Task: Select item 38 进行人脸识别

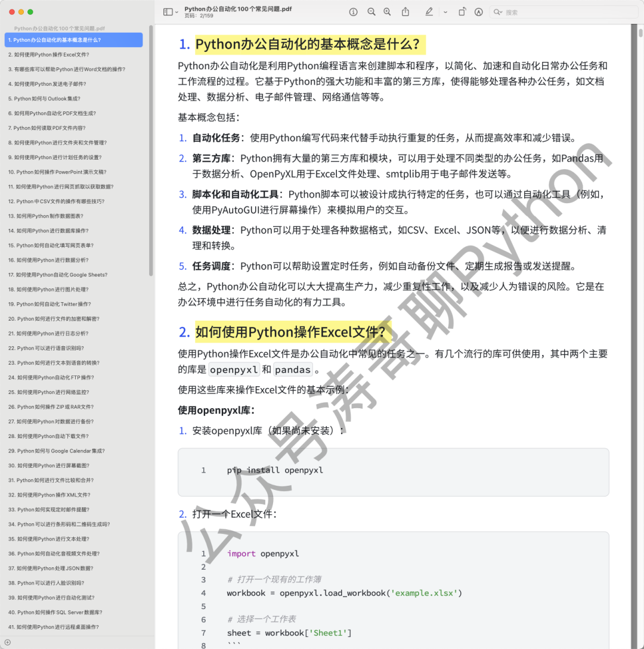Action: click(74, 583)
